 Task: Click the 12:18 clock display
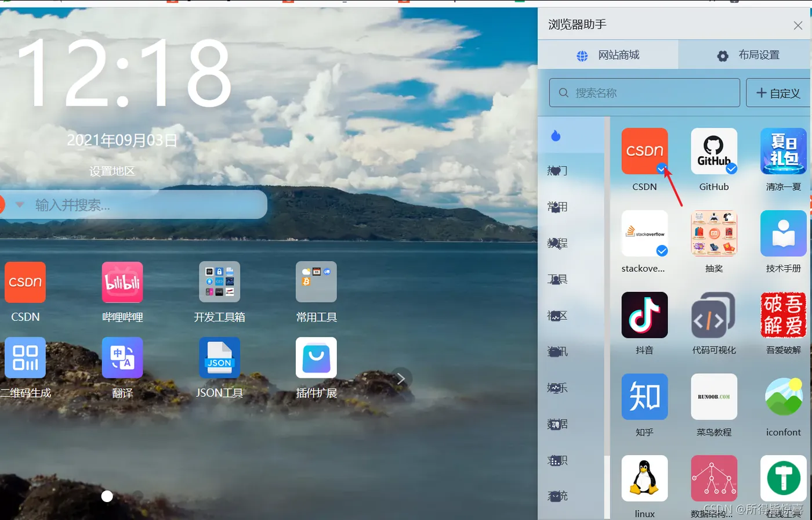(125, 74)
